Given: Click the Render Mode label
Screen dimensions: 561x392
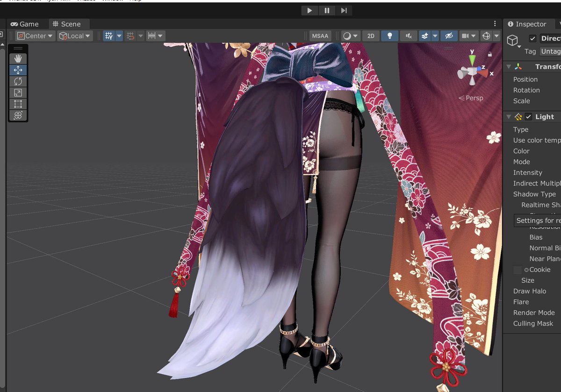Looking at the screenshot, I should (x=534, y=313).
